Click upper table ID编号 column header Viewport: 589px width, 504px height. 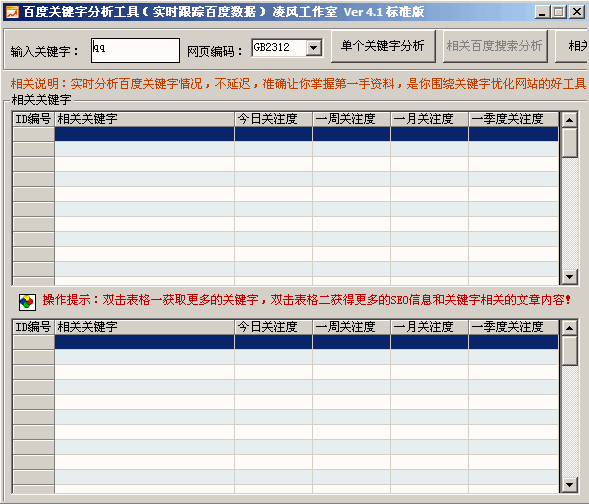coord(33,119)
